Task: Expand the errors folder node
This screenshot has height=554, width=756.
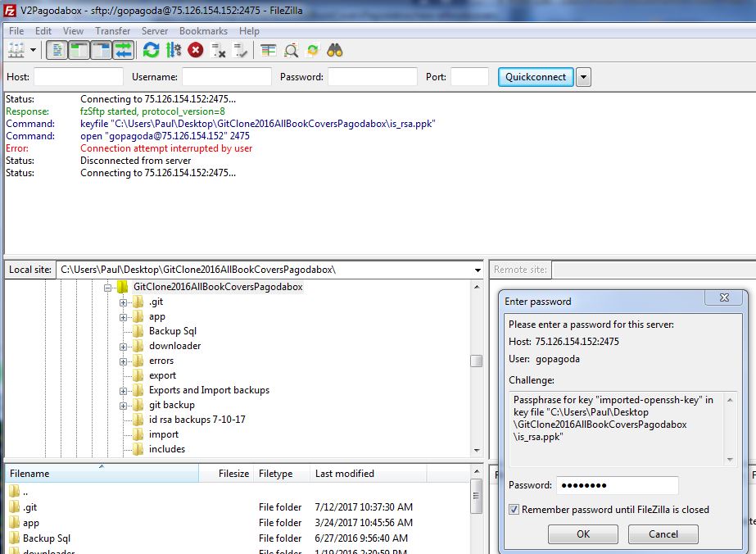Action: (x=123, y=361)
